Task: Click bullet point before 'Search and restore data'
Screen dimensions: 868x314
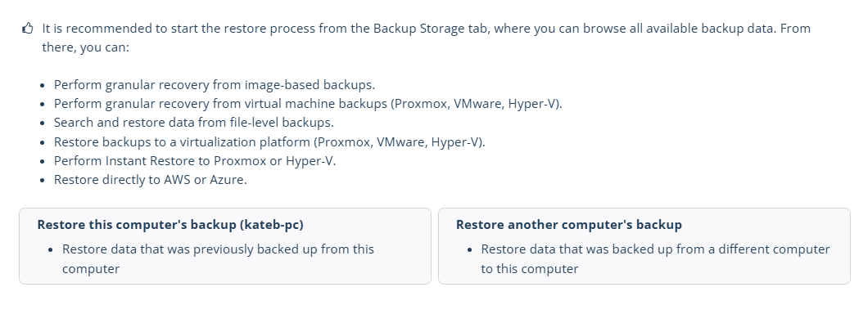Action: 43,123
